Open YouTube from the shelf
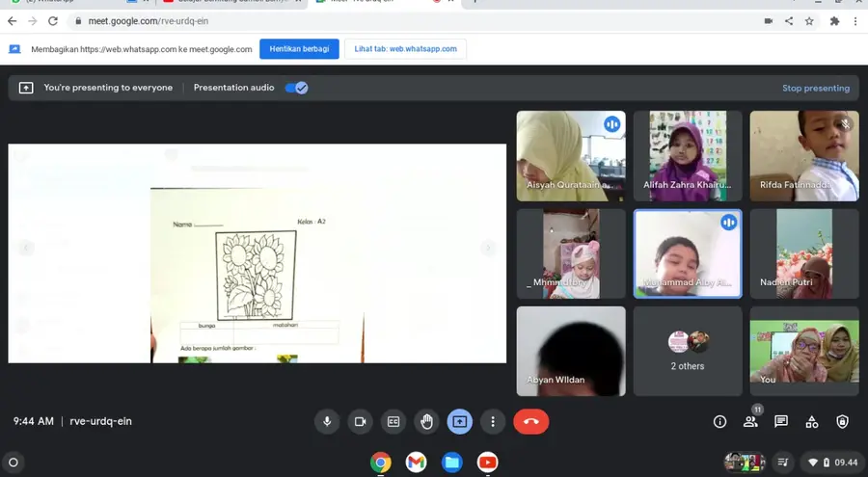 [487, 462]
